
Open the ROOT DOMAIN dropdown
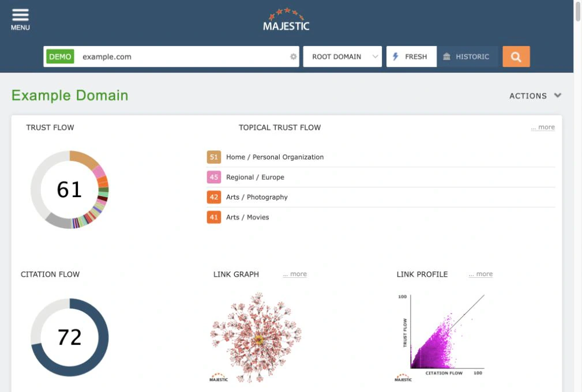pos(342,56)
